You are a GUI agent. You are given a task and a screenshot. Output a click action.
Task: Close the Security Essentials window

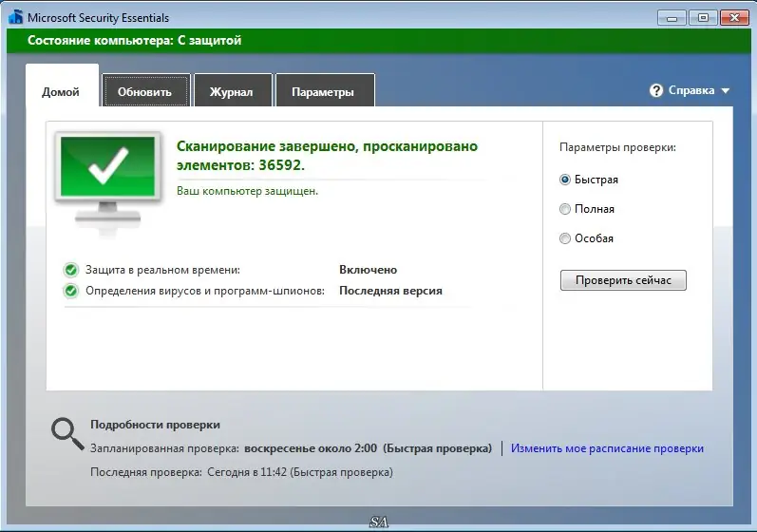click(734, 18)
